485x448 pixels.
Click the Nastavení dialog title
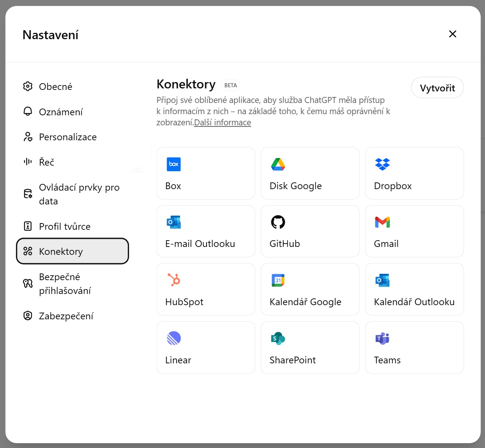(x=50, y=35)
